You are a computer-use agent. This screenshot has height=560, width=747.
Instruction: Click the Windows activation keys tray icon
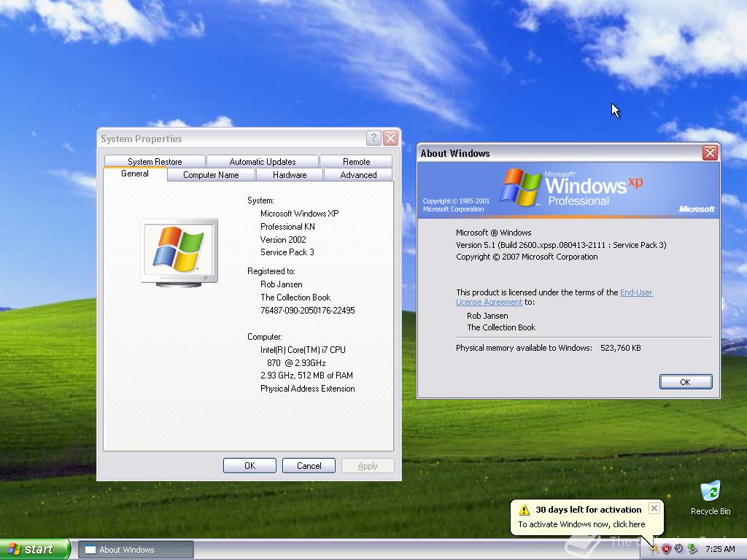coord(654,550)
